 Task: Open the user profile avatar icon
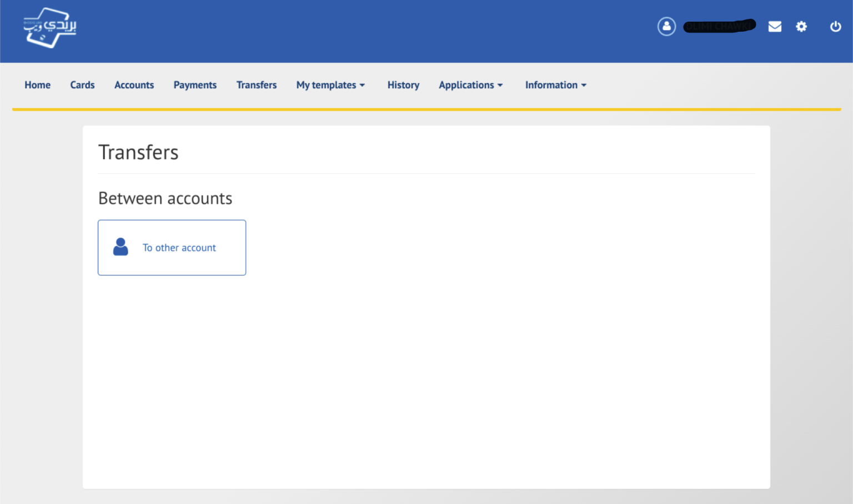tap(666, 26)
